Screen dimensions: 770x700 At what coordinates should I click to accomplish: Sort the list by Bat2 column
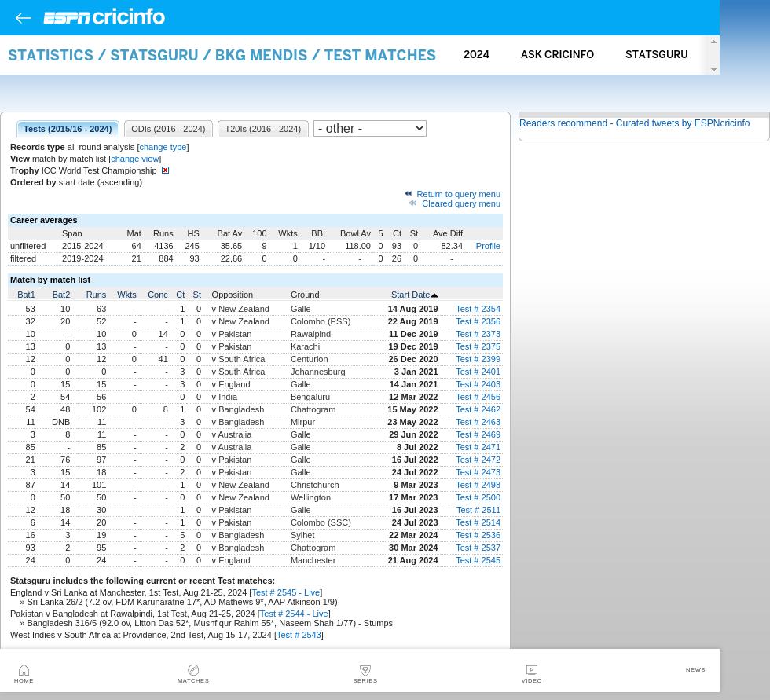pos(61,295)
